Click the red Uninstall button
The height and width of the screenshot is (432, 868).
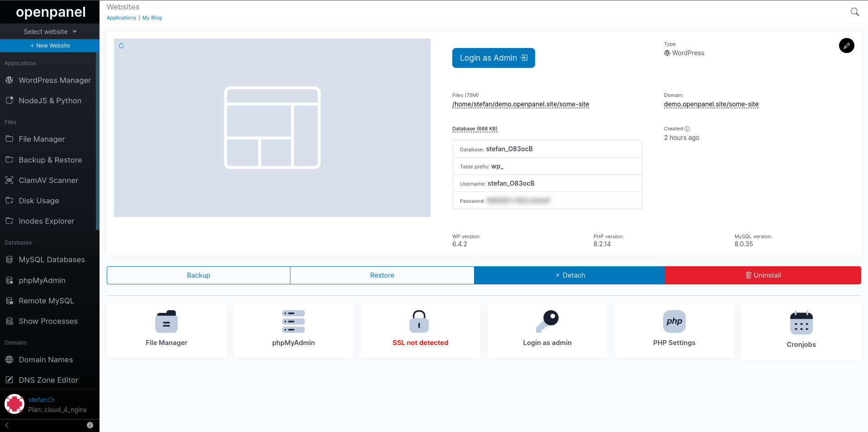(763, 275)
